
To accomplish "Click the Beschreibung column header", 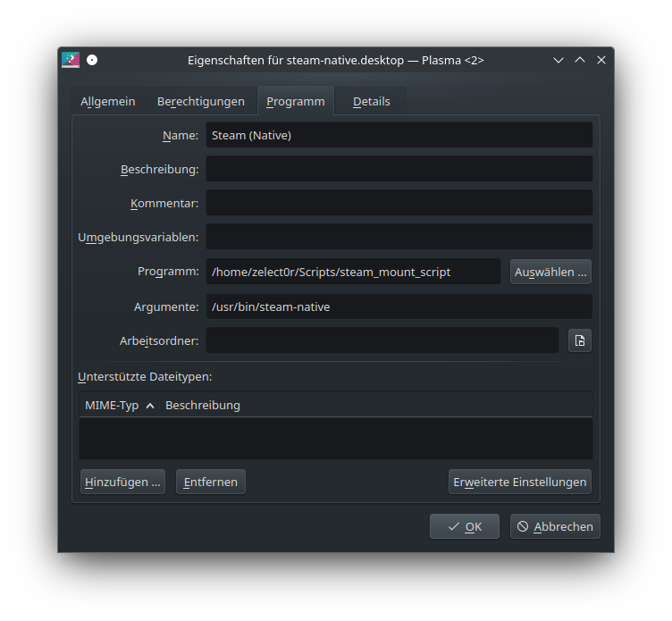I will [x=376, y=405].
